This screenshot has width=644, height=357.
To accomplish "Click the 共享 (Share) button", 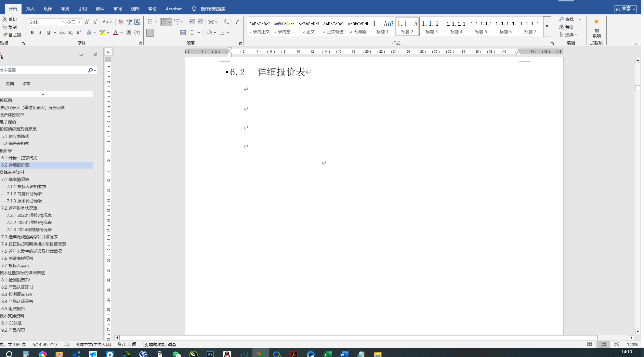I will coord(626,9).
